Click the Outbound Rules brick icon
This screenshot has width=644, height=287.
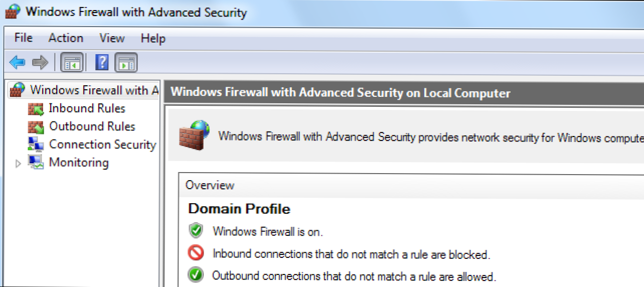(x=36, y=126)
